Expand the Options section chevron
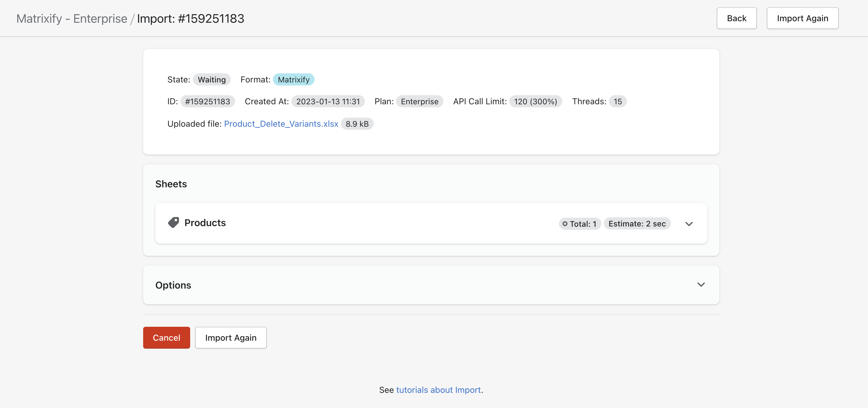The image size is (868, 408). pos(701,285)
